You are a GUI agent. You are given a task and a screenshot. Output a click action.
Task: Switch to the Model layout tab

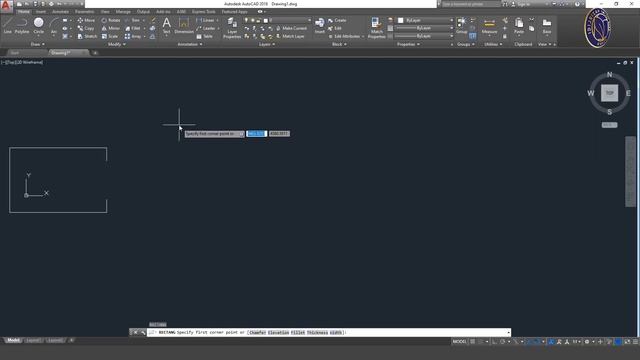point(13,340)
